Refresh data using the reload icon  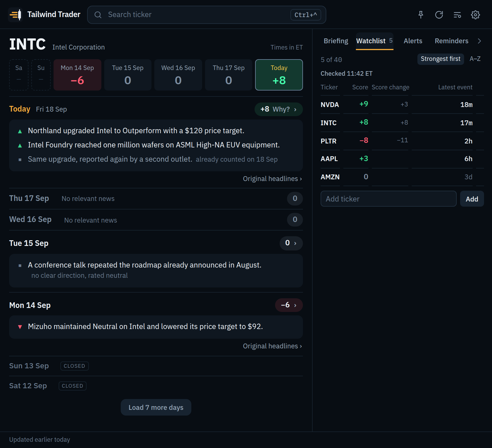[439, 15]
